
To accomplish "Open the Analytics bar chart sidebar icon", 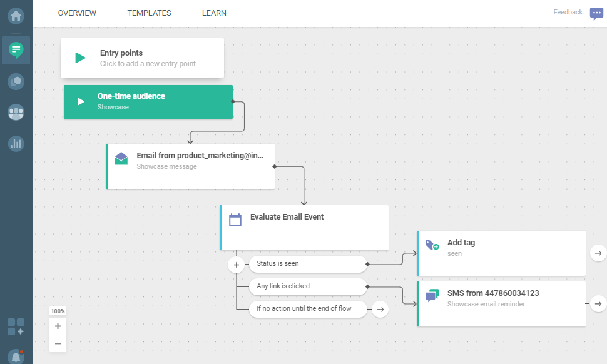I will pyautogui.click(x=16, y=144).
